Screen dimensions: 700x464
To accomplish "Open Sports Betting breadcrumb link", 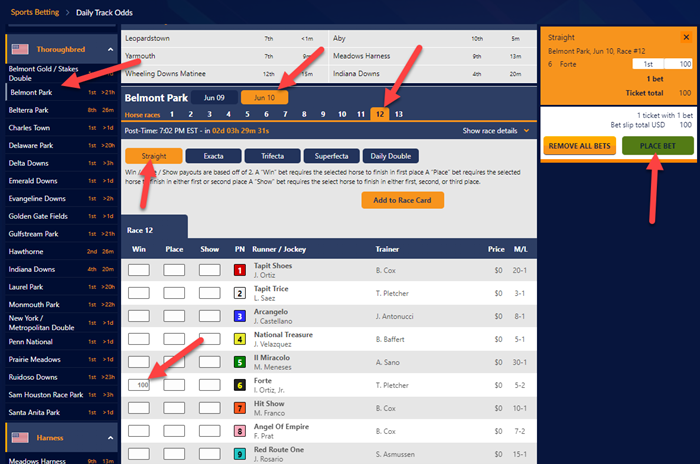I will tap(35, 12).
